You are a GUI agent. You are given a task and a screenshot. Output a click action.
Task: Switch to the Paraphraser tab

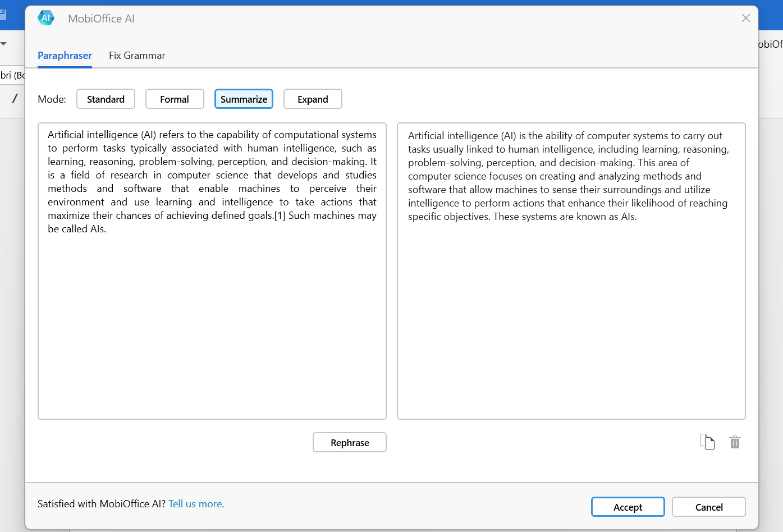coord(65,56)
